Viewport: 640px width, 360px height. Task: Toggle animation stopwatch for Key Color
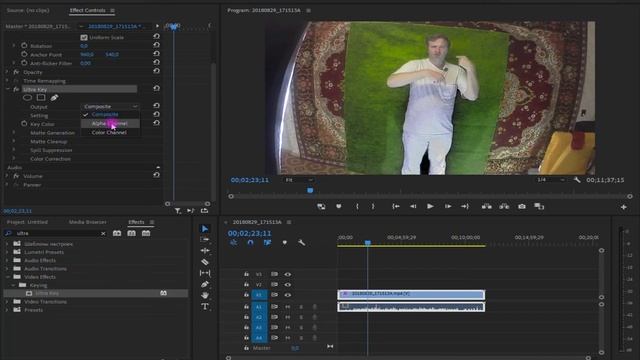point(24,124)
